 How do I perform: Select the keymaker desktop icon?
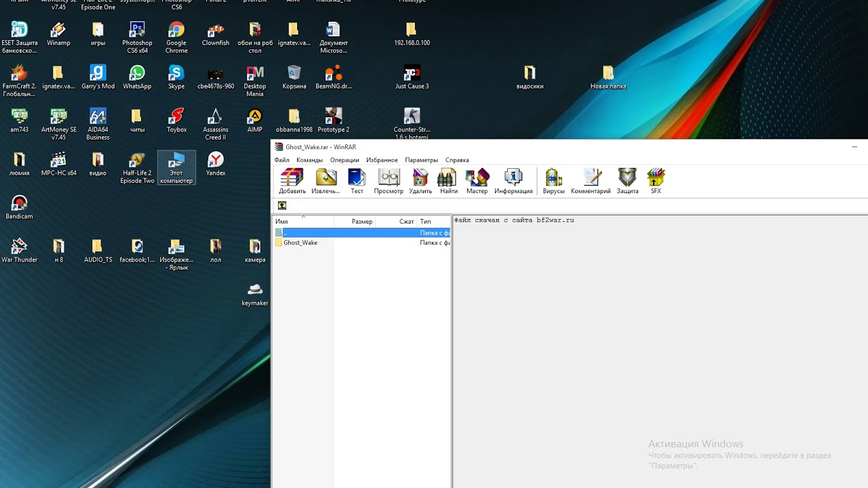[255, 294]
